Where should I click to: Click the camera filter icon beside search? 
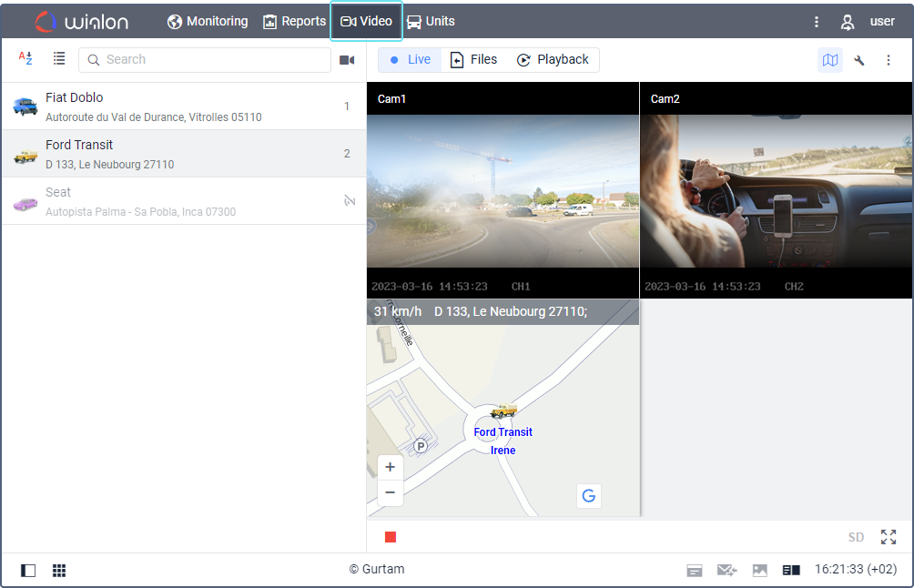[346, 60]
